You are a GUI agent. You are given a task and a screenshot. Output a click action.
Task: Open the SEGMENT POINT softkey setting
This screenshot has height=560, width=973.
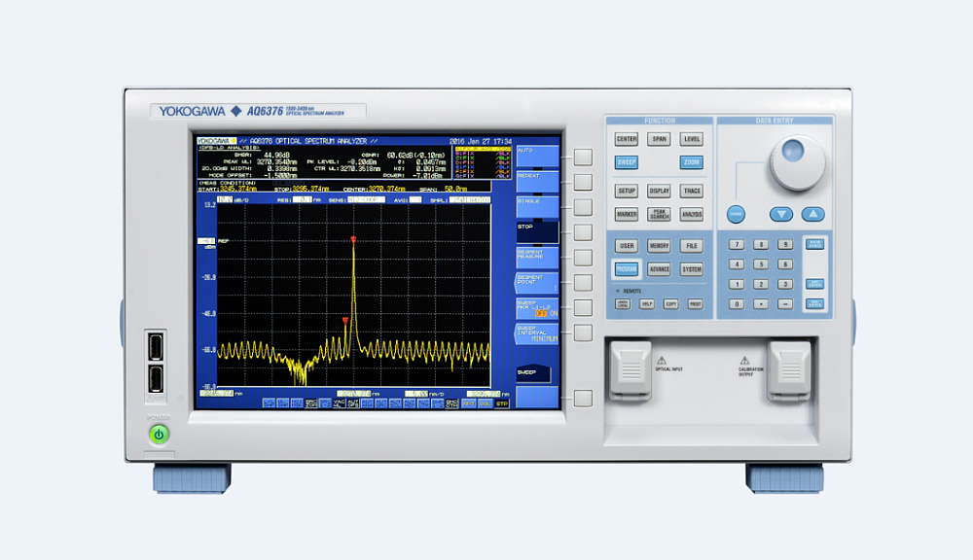pos(537,283)
